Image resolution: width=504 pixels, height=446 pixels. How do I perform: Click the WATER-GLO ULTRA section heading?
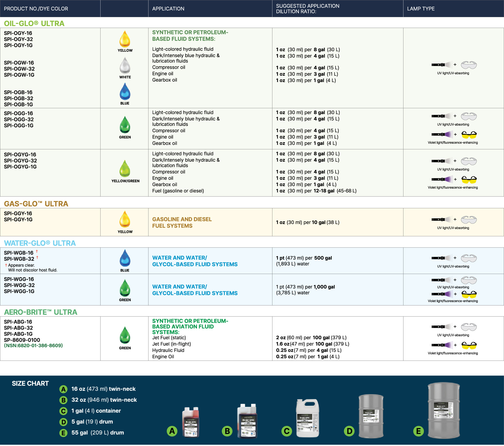click(40, 243)
